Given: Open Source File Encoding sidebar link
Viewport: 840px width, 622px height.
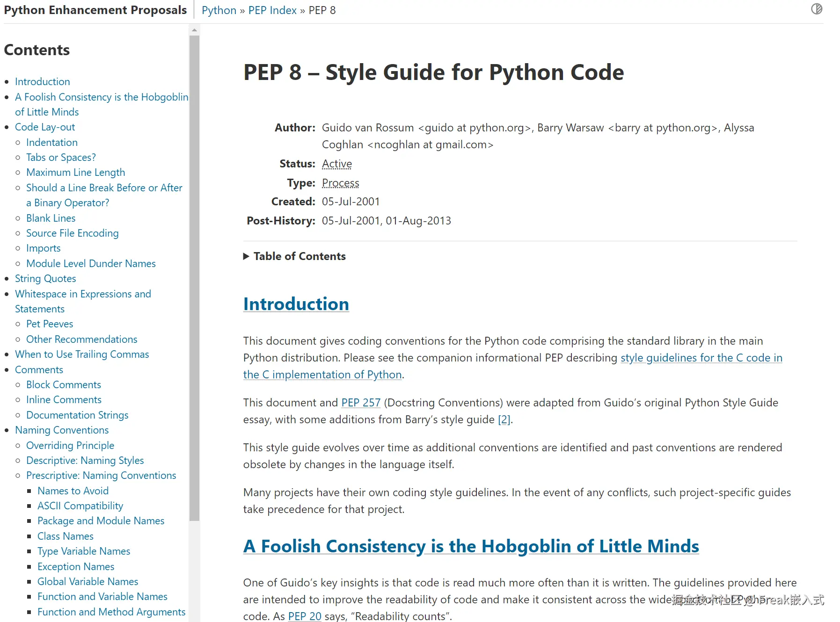Looking at the screenshot, I should click(73, 233).
